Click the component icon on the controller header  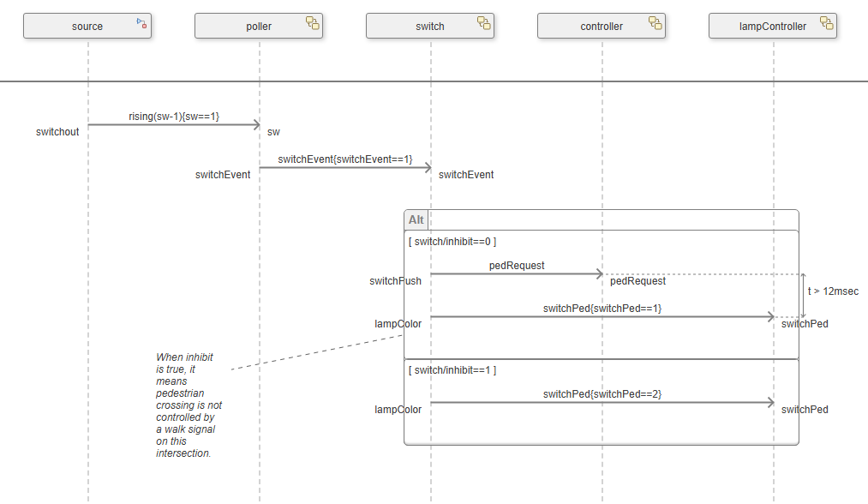[x=655, y=24]
